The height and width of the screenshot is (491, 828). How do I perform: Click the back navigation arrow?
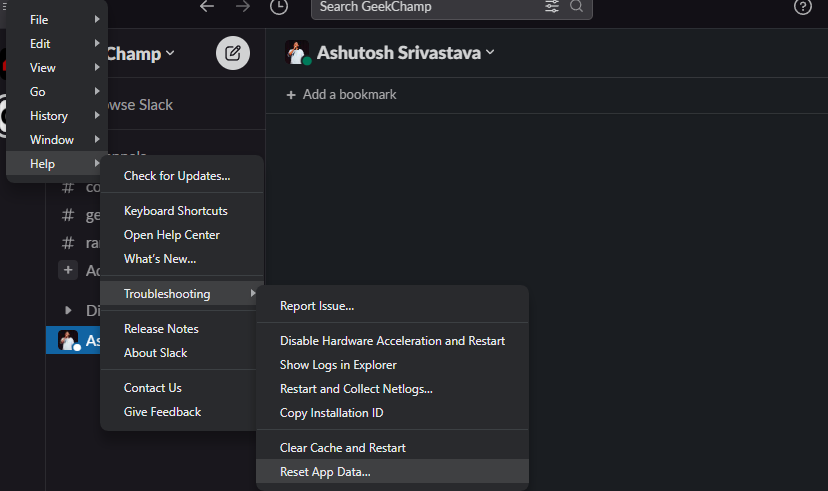[207, 7]
